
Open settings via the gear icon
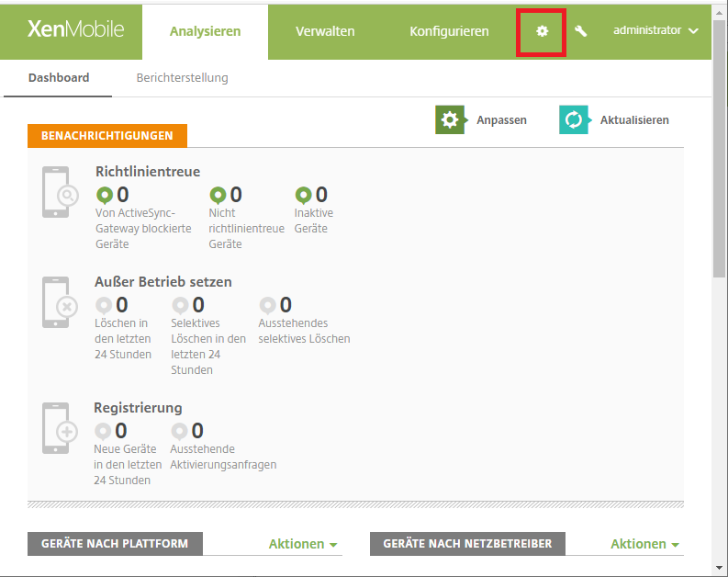pyautogui.click(x=542, y=31)
